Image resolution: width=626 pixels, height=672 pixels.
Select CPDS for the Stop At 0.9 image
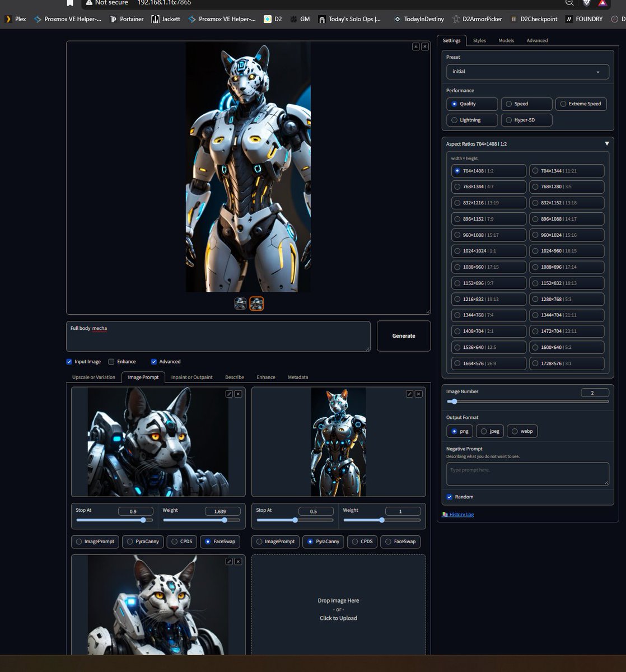[x=181, y=542]
